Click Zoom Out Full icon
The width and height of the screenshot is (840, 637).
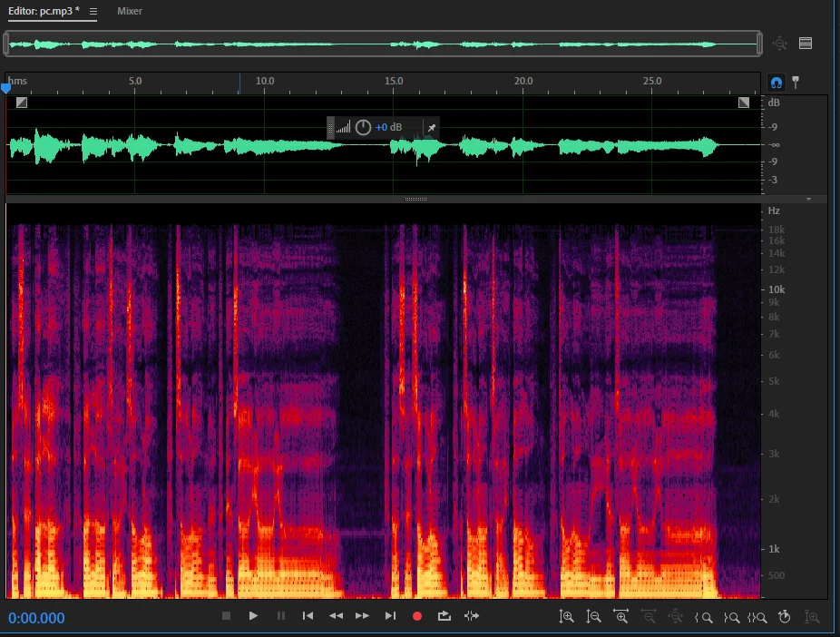676,617
